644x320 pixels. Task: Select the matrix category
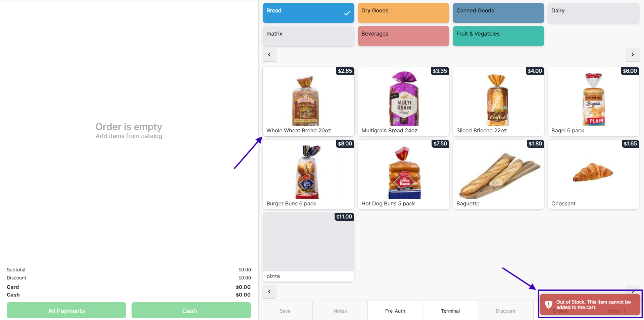pyautogui.click(x=308, y=36)
